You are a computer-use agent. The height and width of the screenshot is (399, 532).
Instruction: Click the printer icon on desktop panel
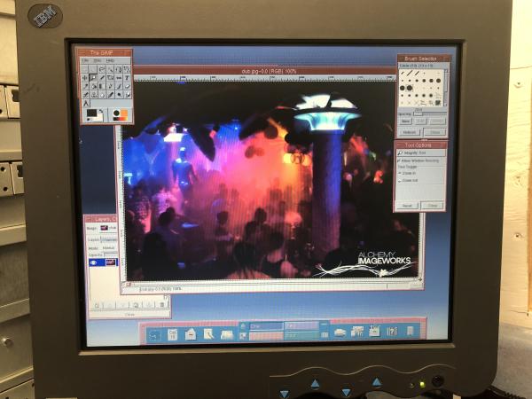click(340, 332)
